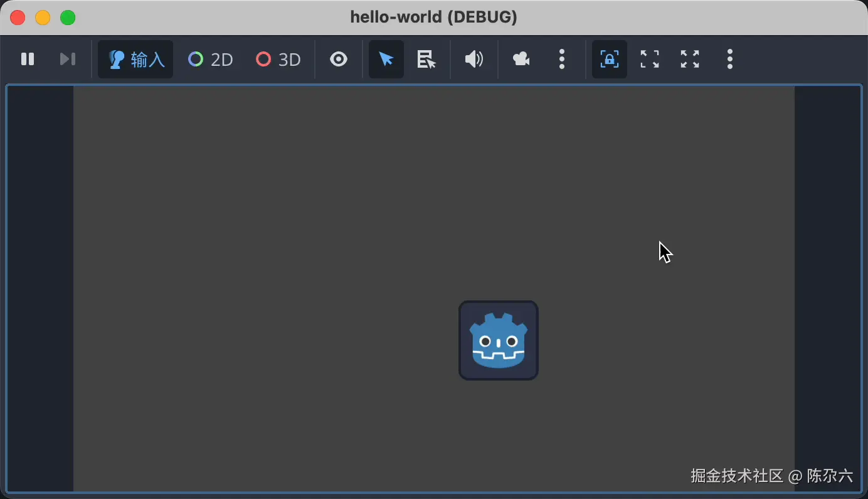Switch selection to 2D mode
This screenshot has width=868, height=499.
(211, 60)
